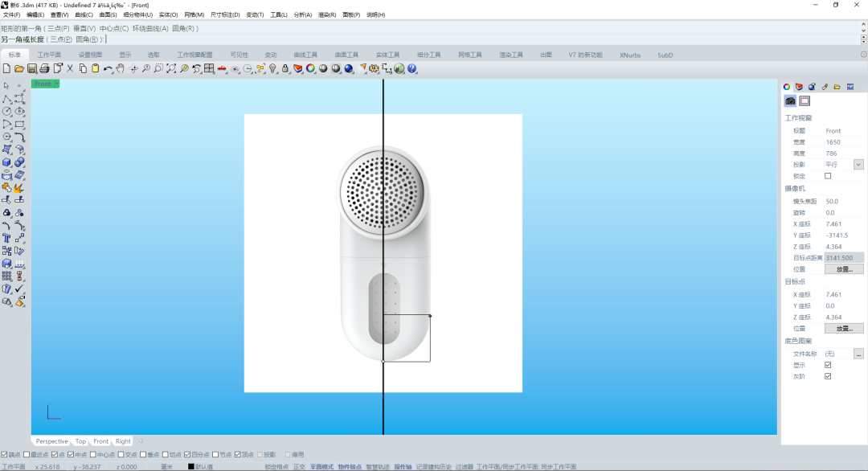Toggle the 锁定 checkbox in viewport properties
Viewport: 868px width, 471px height.
(x=829, y=176)
